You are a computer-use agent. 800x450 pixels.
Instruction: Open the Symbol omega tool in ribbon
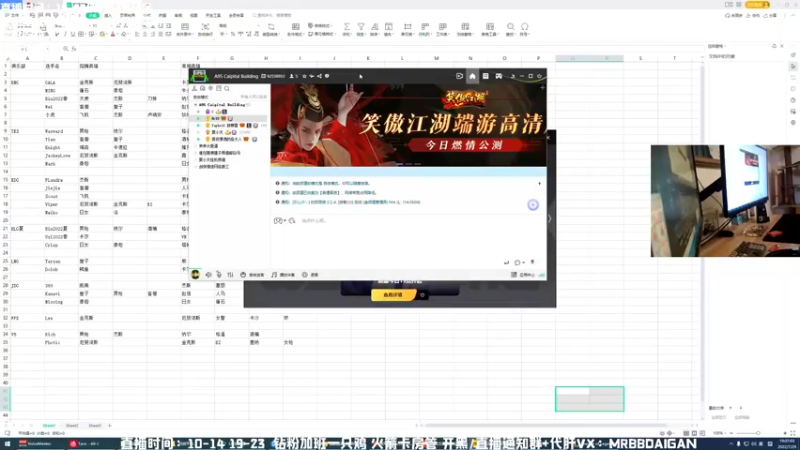[x=524, y=27]
